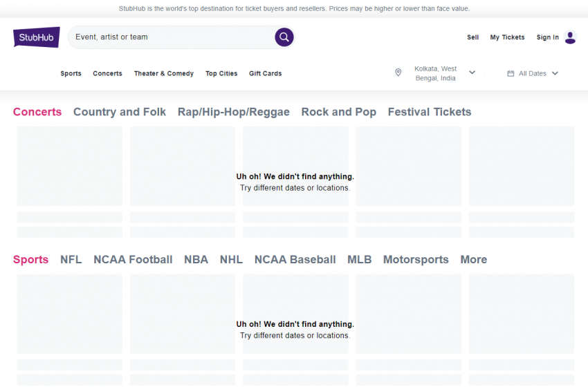Click the StubHub logo
Image resolution: width=588 pixels, height=387 pixels.
37,37
